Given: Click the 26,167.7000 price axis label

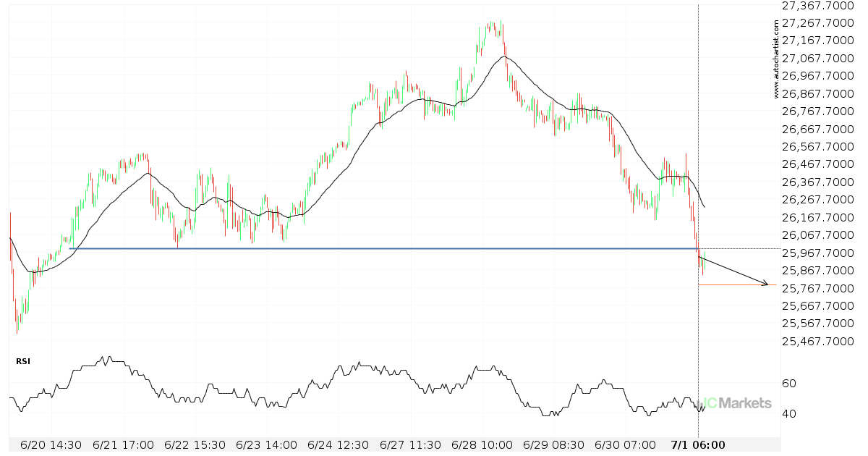Looking at the screenshot, I should [820, 218].
